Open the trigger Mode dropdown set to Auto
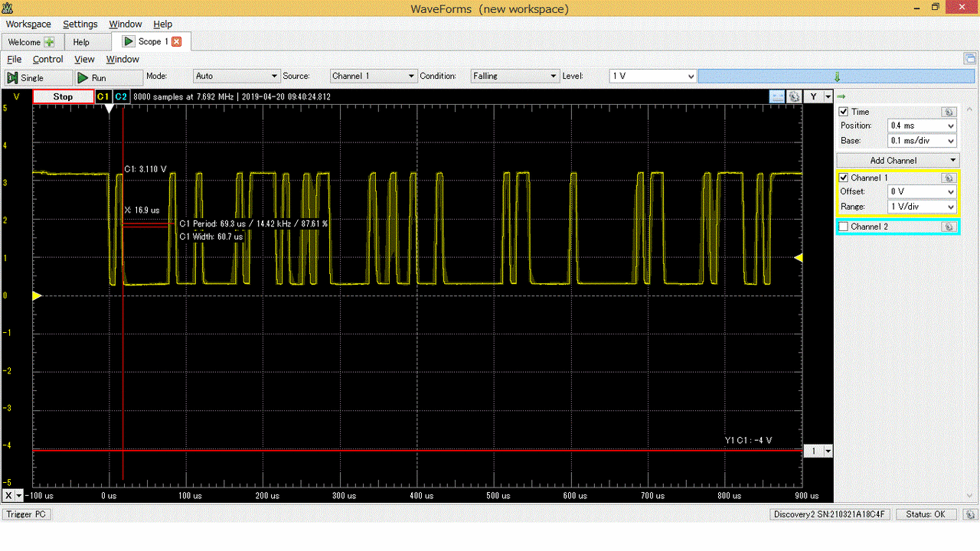The image size is (980, 551). [x=237, y=76]
